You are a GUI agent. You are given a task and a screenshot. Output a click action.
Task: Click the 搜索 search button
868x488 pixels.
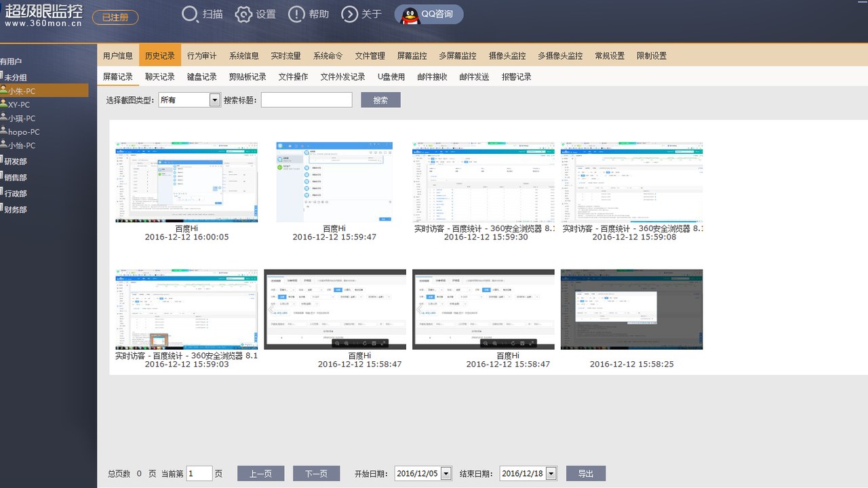coord(380,100)
